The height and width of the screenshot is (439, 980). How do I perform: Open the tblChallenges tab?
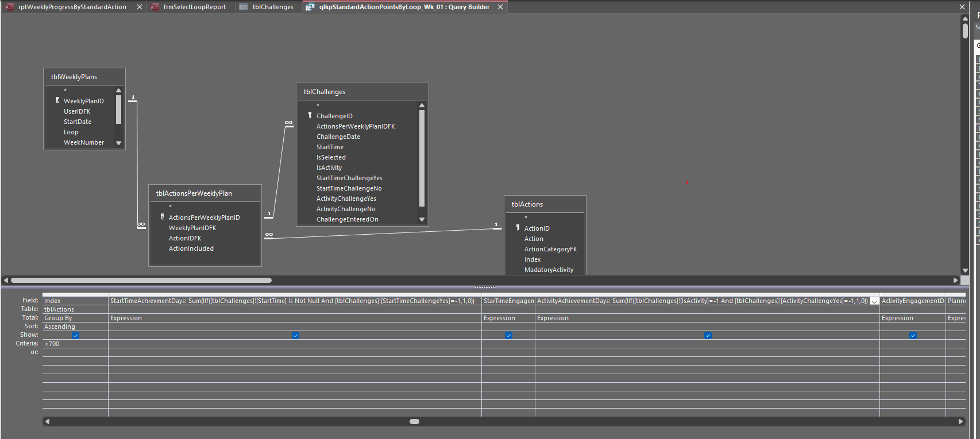tap(272, 7)
